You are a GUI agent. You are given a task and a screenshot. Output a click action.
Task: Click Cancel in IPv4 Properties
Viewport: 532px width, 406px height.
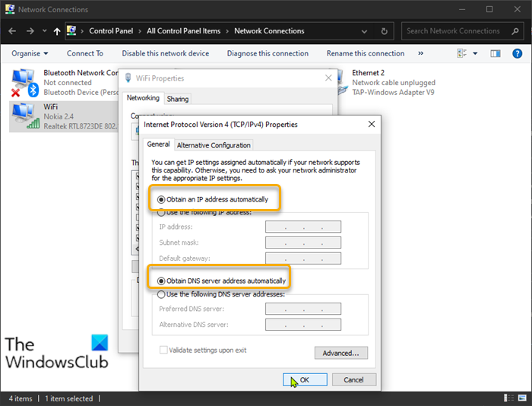pos(354,380)
